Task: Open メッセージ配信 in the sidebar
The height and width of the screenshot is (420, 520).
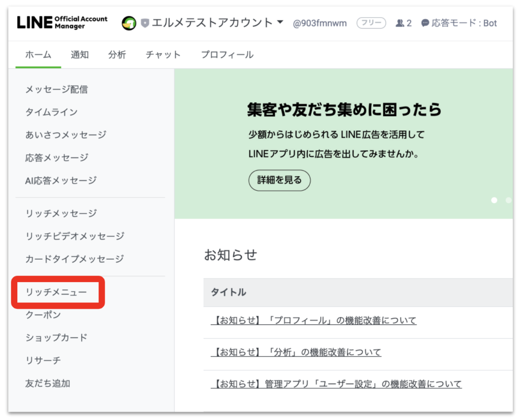Action: coord(57,89)
